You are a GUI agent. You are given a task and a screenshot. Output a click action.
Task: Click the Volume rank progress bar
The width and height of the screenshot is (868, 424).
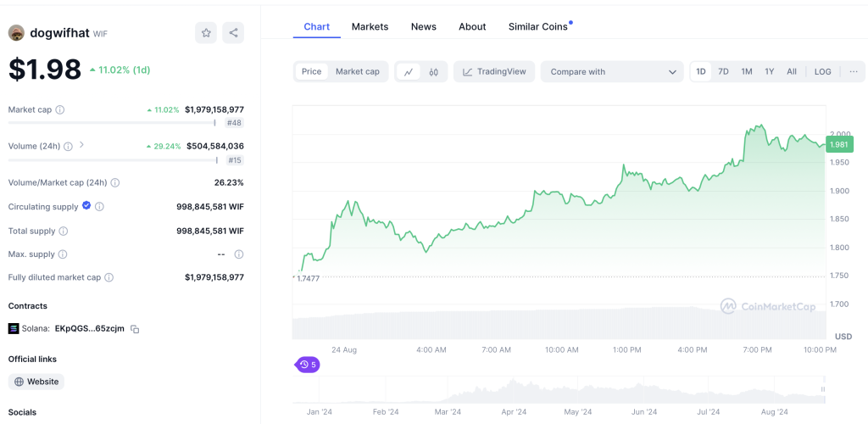pyautogui.click(x=113, y=160)
